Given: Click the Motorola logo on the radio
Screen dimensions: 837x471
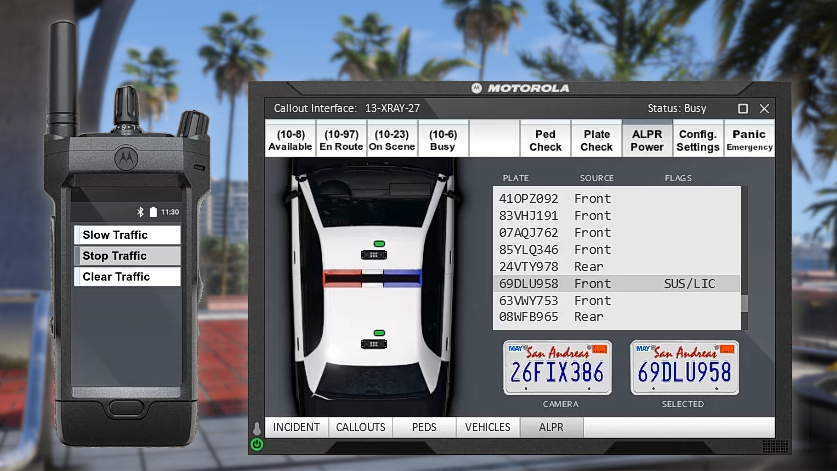Looking at the screenshot, I should pyautogui.click(x=127, y=155).
